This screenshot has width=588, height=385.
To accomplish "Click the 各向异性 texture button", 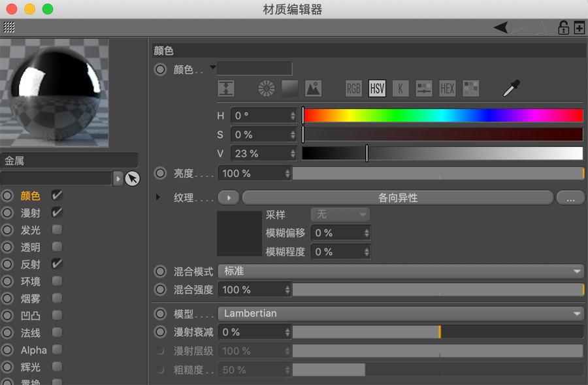I will [397, 196].
